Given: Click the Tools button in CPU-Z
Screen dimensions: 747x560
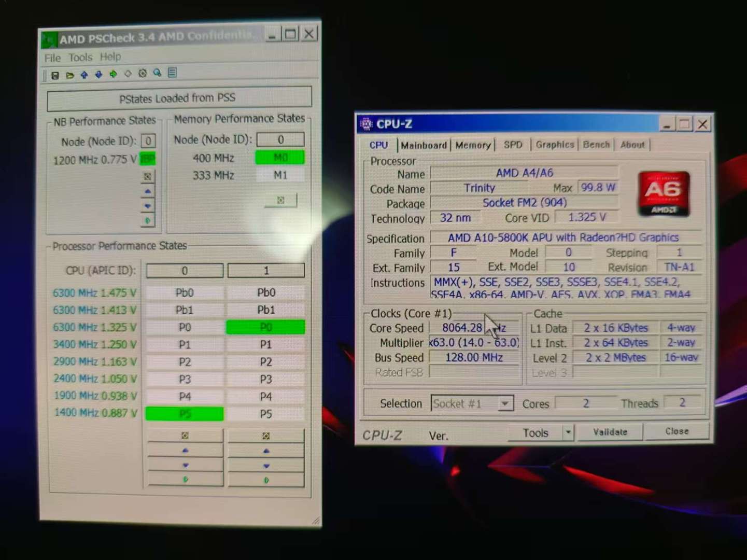Looking at the screenshot, I should coord(535,432).
